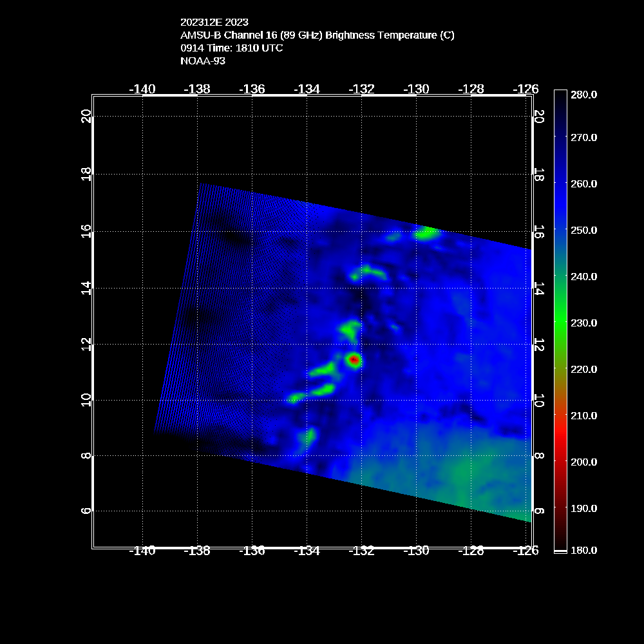This screenshot has height=644, width=644.
Task: Click the left-axis latitude label '20'
Action: pos(86,116)
